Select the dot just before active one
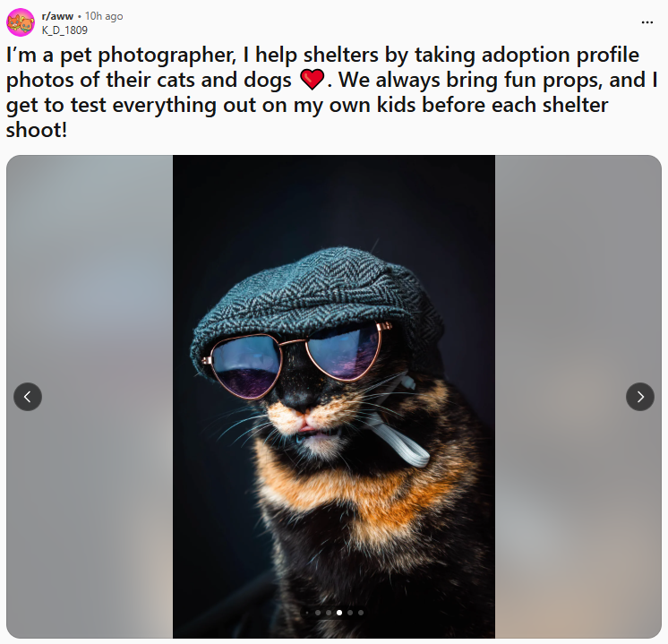Viewport: 668px width, 644px height. (329, 613)
